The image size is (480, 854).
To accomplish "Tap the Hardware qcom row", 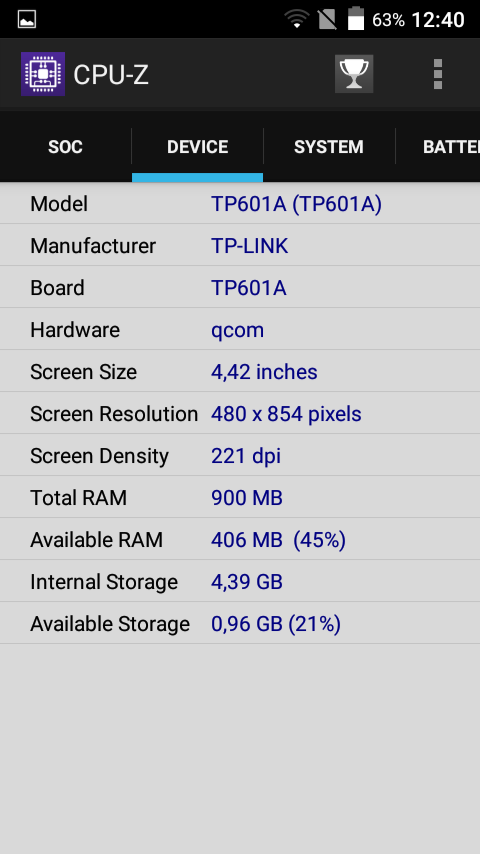I will pos(240,329).
